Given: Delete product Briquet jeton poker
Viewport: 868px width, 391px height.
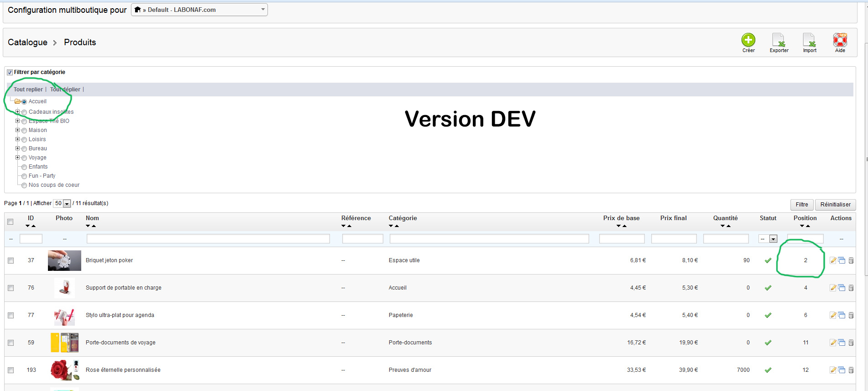Looking at the screenshot, I should click(x=851, y=260).
